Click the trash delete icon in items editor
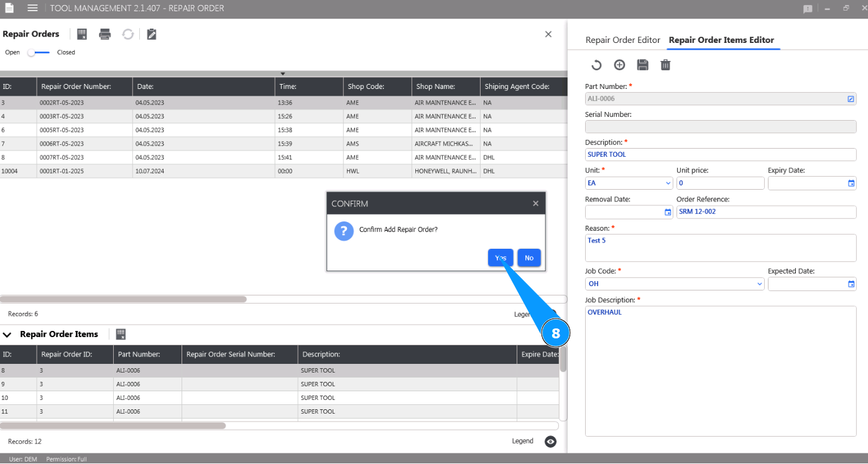This screenshot has width=868, height=464. click(x=665, y=65)
